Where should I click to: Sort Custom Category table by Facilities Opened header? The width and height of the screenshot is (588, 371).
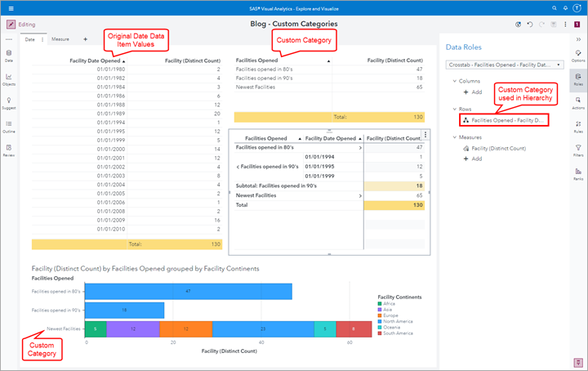pos(256,60)
